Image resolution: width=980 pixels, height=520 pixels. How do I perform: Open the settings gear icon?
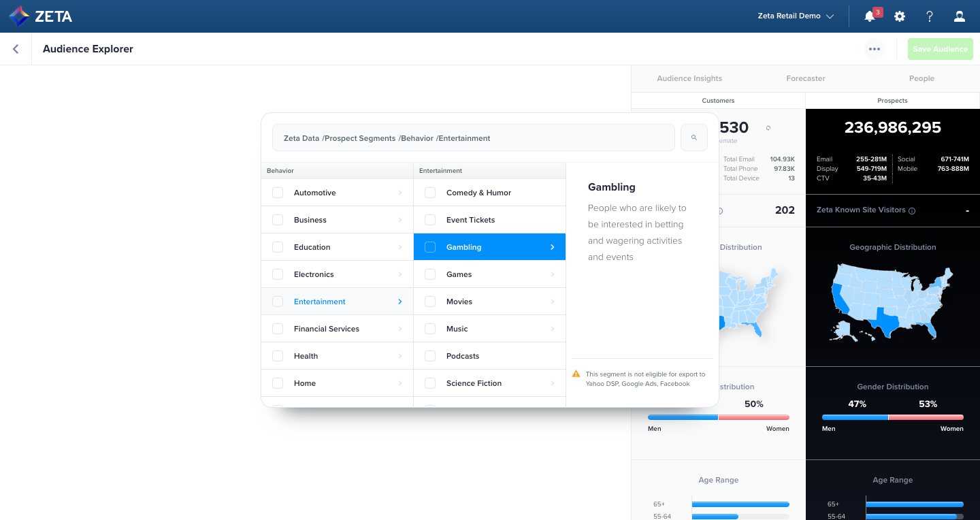(x=900, y=16)
